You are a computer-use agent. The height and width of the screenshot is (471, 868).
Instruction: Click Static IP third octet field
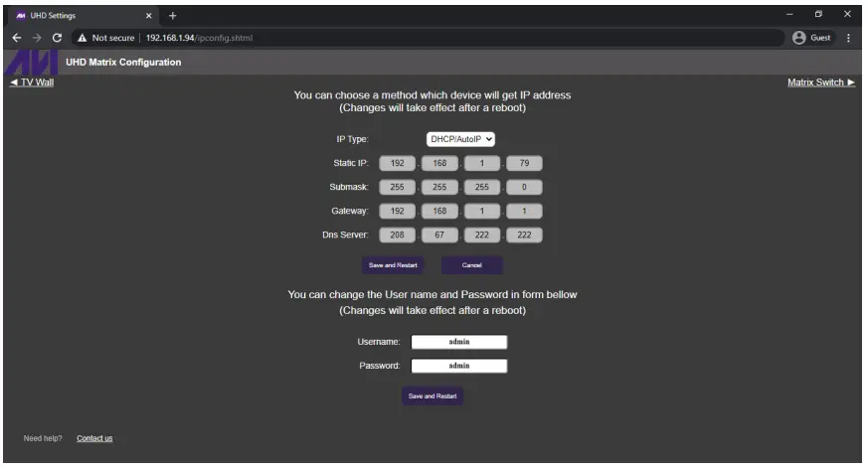coord(481,163)
